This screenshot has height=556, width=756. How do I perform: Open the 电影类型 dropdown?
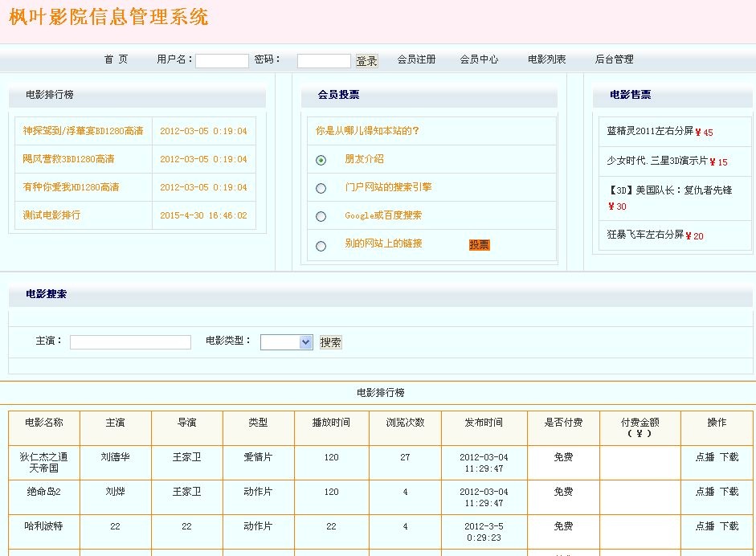coord(286,342)
